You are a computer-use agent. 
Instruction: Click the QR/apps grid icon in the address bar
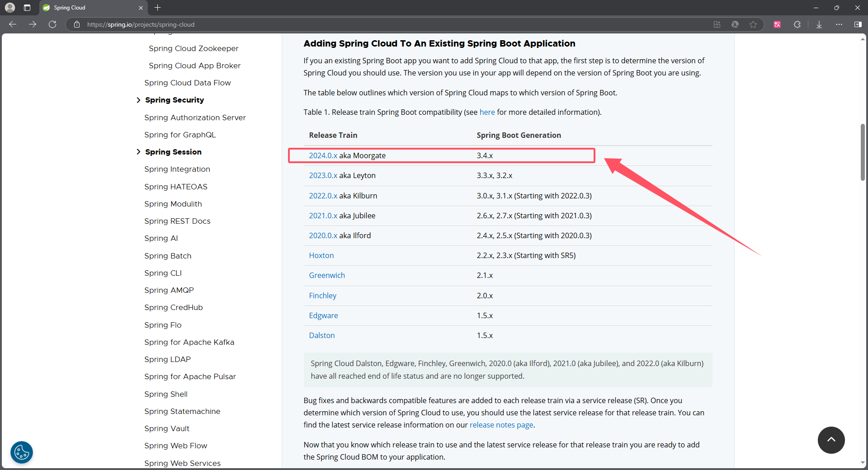tap(717, 24)
